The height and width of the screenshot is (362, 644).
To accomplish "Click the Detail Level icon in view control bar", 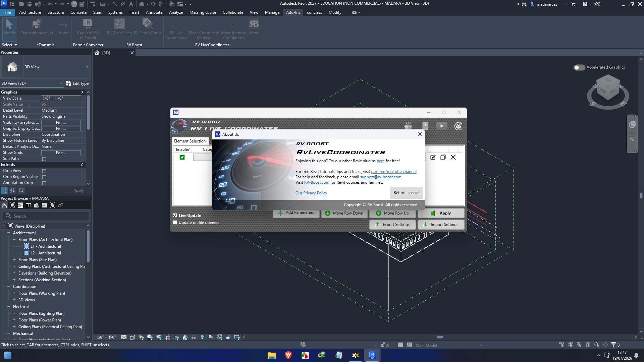I will pos(124,337).
